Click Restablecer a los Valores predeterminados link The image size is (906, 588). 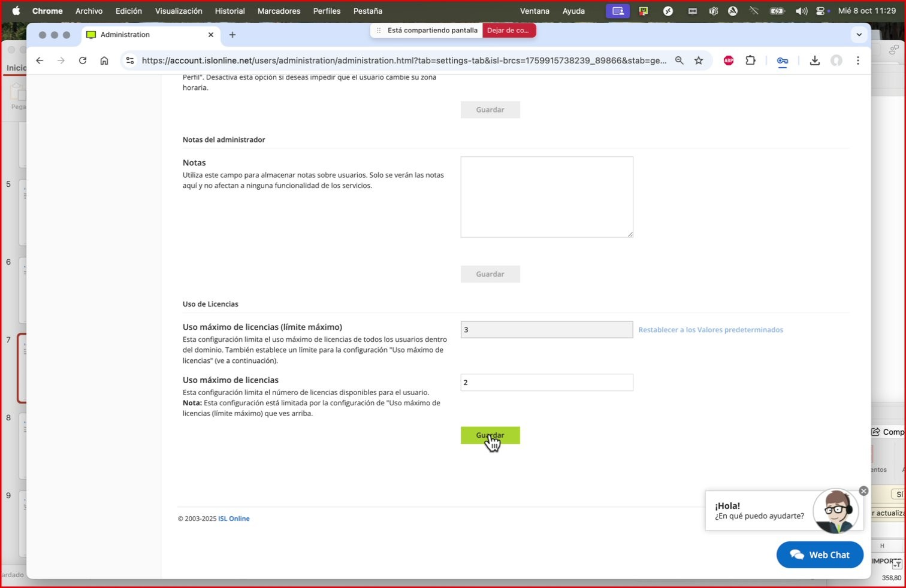point(711,330)
